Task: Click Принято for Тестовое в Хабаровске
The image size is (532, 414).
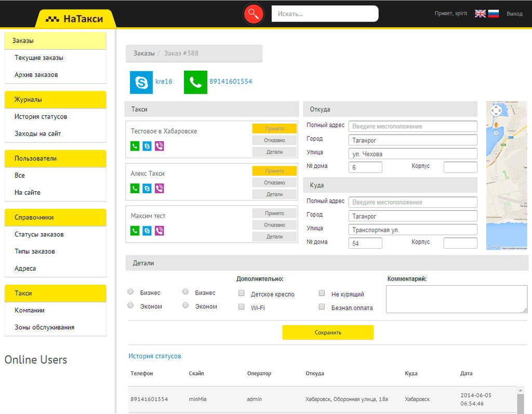Action: tap(274, 129)
